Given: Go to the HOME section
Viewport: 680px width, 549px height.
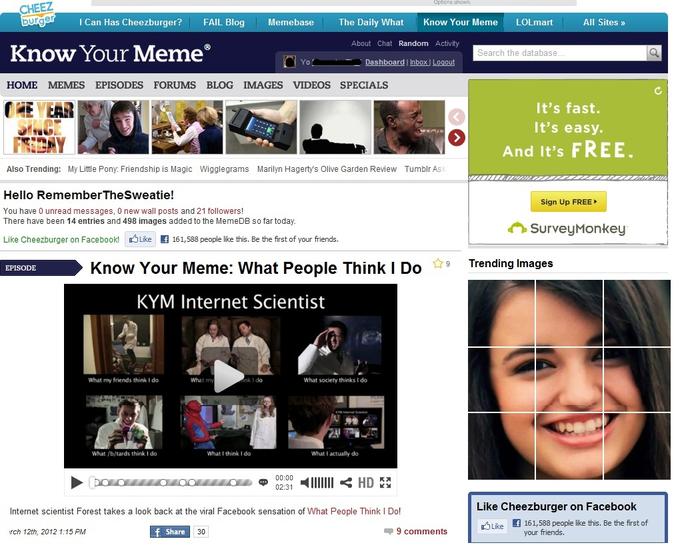Looking at the screenshot, I should [22, 85].
